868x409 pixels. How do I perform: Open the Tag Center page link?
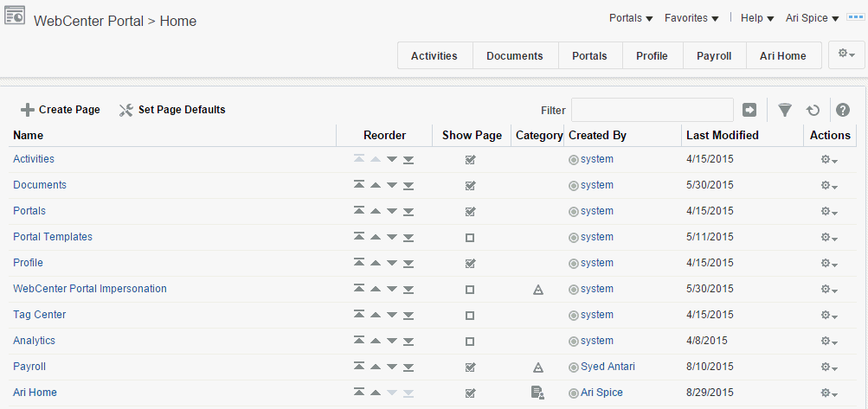pyautogui.click(x=40, y=315)
